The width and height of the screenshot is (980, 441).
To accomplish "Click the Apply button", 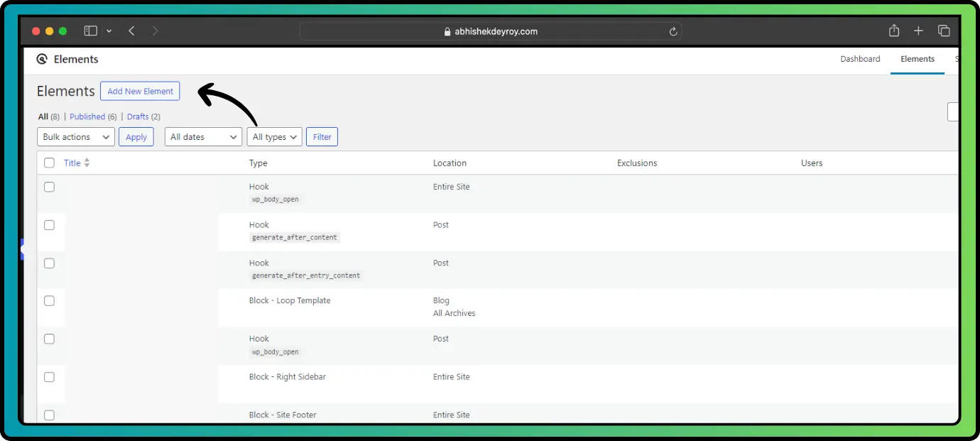I will [136, 137].
